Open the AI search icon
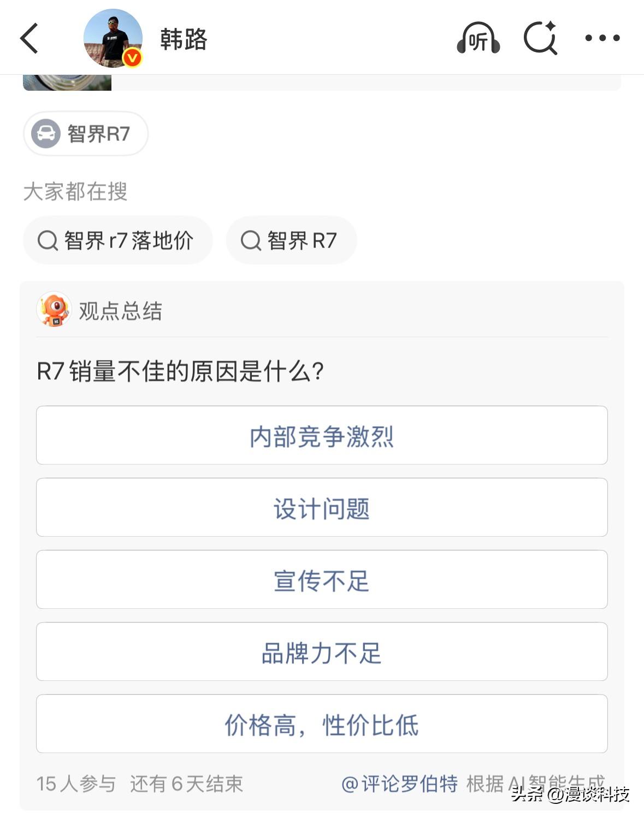 [x=540, y=38]
